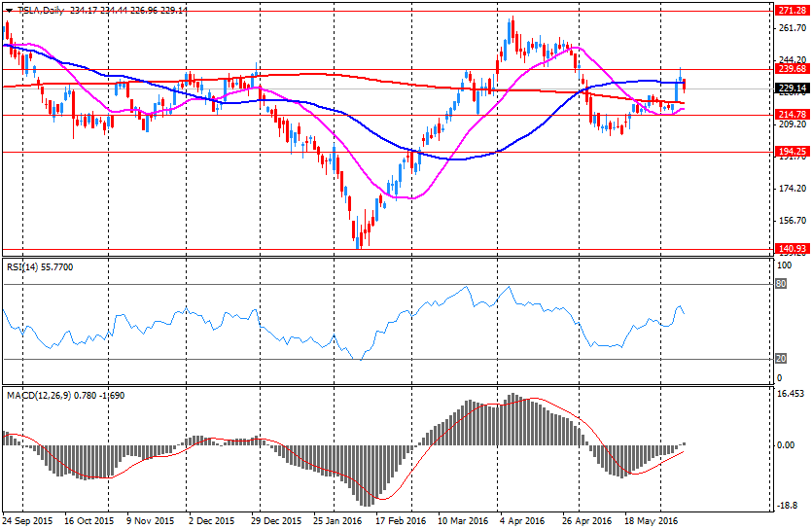
Task: Click the RSI 20 level label
Action: pyautogui.click(x=782, y=358)
